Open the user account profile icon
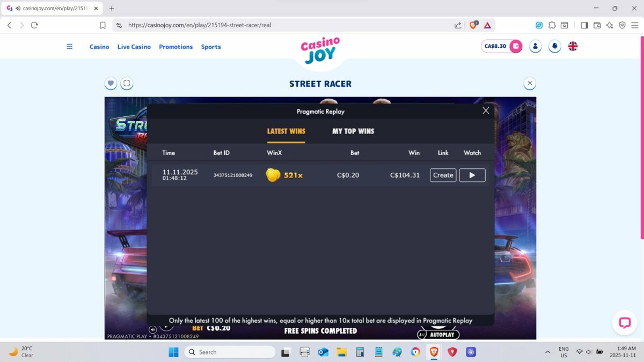The width and height of the screenshot is (644, 362). [x=535, y=46]
